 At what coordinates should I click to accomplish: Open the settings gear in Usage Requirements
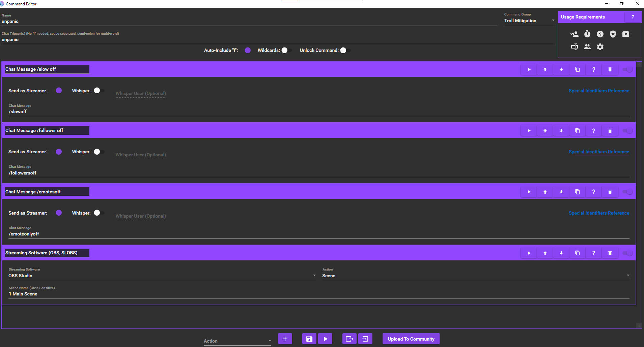600,47
